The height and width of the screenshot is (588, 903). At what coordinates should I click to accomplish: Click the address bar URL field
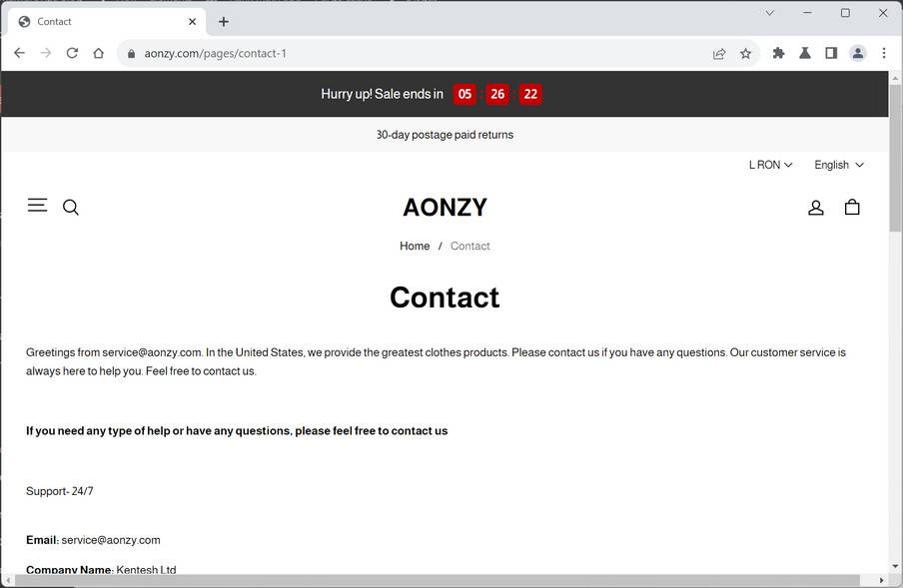(400, 54)
